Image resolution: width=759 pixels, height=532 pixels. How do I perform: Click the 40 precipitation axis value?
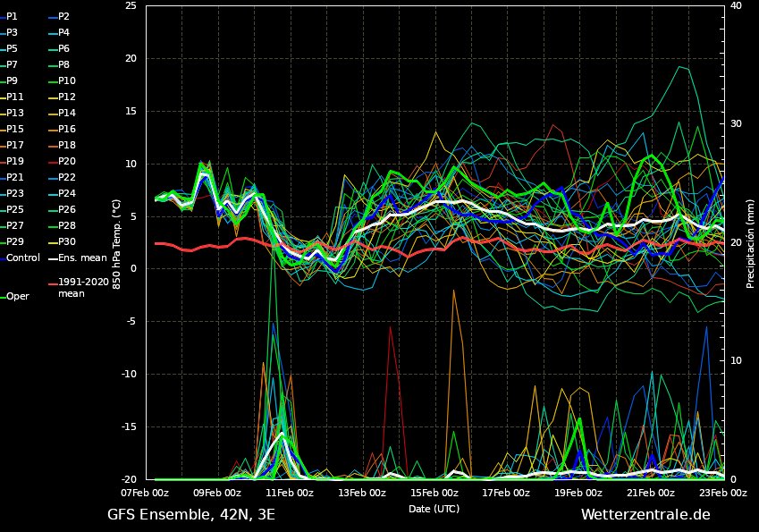(736, 5)
